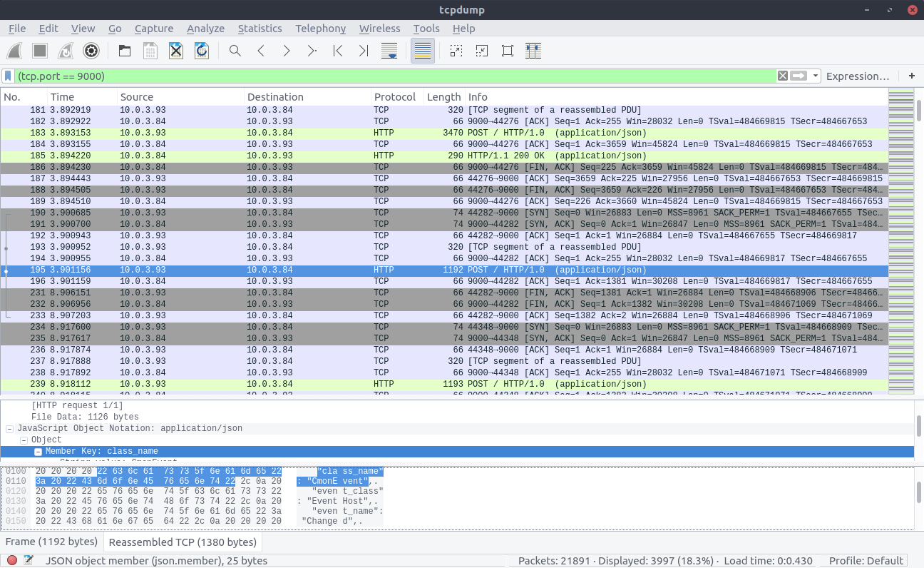Image resolution: width=924 pixels, height=568 pixels.
Task: Open capture options gear icon
Action: point(91,51)
